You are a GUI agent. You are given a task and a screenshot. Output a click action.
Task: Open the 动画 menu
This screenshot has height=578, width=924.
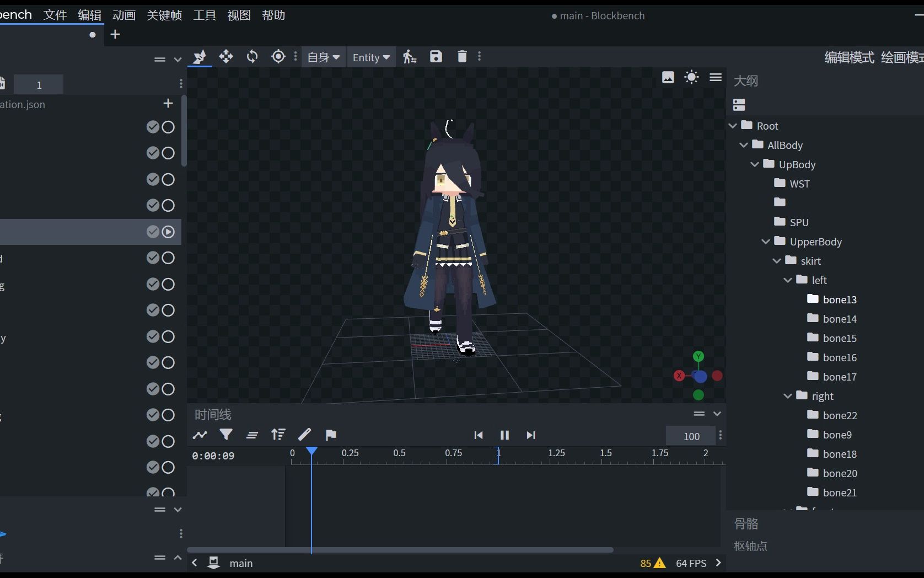[124, 15]
